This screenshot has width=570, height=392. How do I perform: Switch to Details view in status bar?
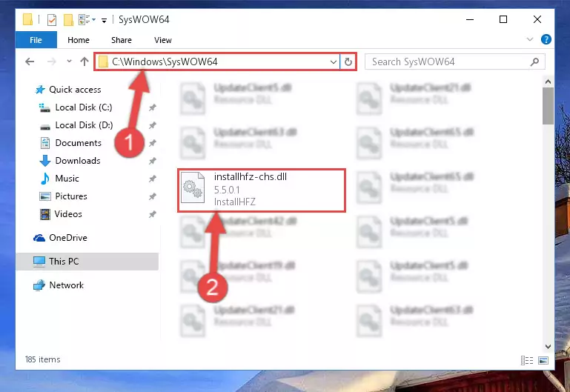527,360
